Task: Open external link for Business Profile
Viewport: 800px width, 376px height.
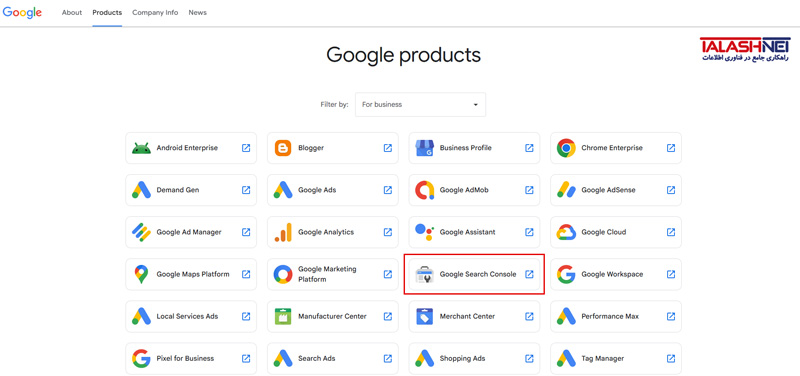Action: 529,148
